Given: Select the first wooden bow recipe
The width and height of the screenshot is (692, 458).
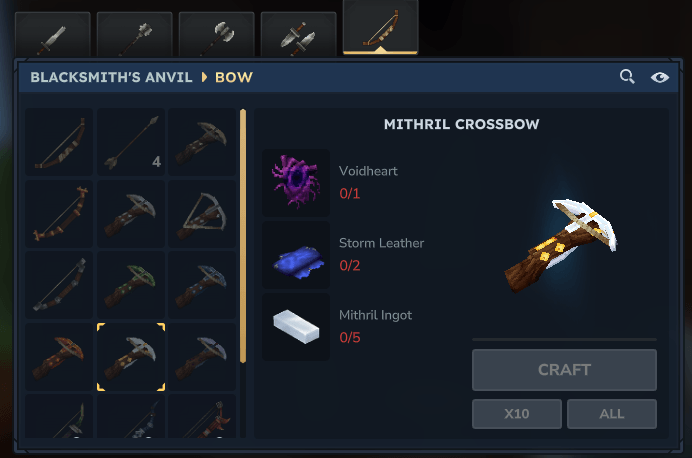Looking at the screenshot, I should pyautogui.click(x=59, y=142).
